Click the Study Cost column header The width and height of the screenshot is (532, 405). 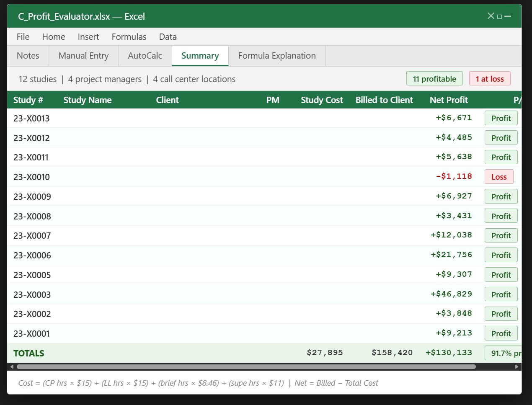(322, 100)
